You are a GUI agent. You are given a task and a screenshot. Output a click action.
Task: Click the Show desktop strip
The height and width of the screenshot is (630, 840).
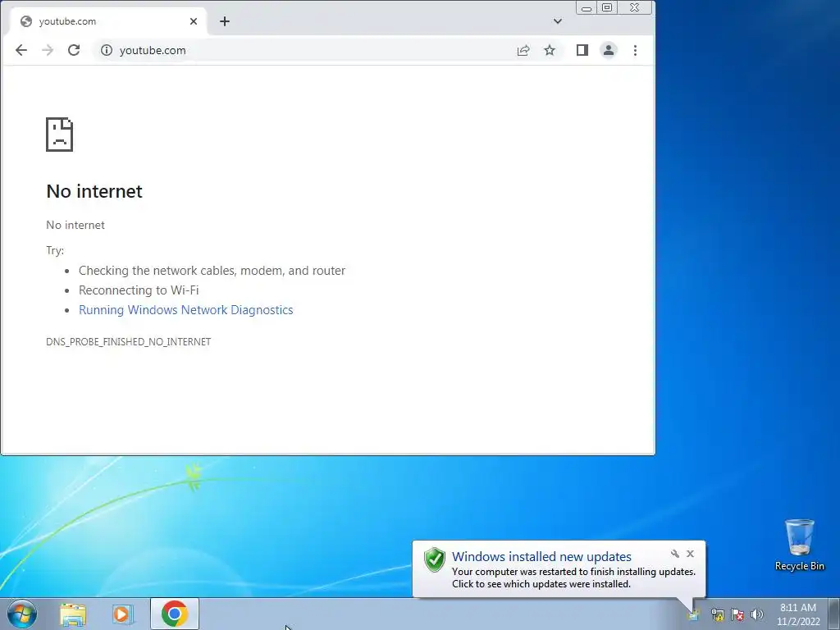[834, 614]
